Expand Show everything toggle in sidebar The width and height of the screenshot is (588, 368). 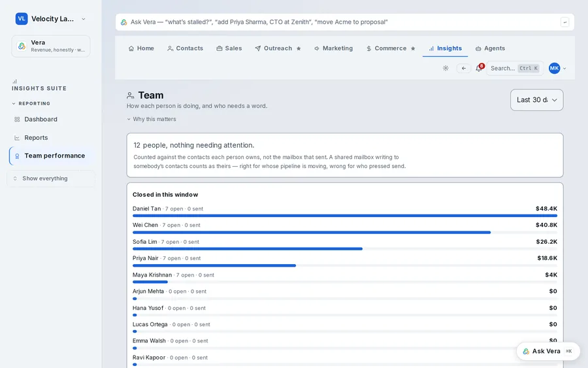pos(50,178)
